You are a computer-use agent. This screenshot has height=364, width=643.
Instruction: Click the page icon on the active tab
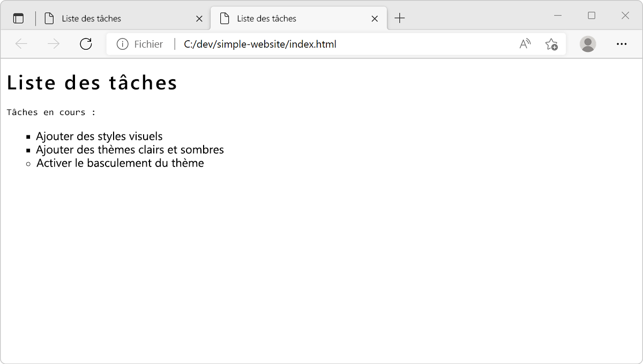pyautogui.click(x=225, y=18)
